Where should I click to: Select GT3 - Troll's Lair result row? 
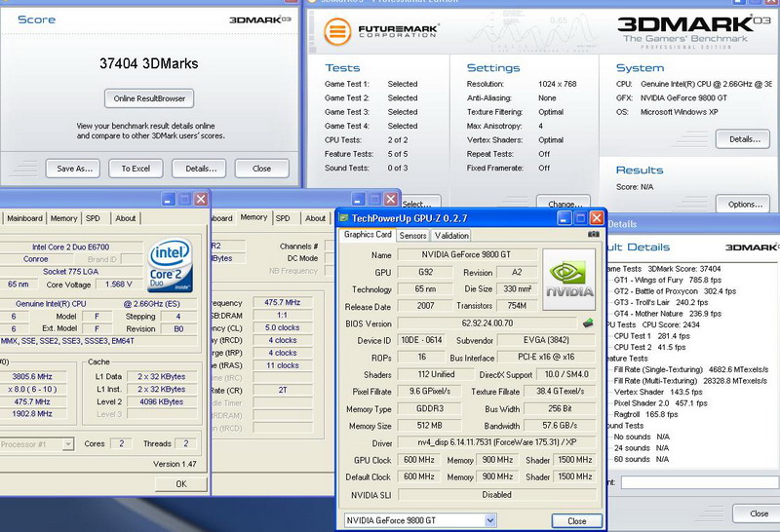(x=661, y=302)
